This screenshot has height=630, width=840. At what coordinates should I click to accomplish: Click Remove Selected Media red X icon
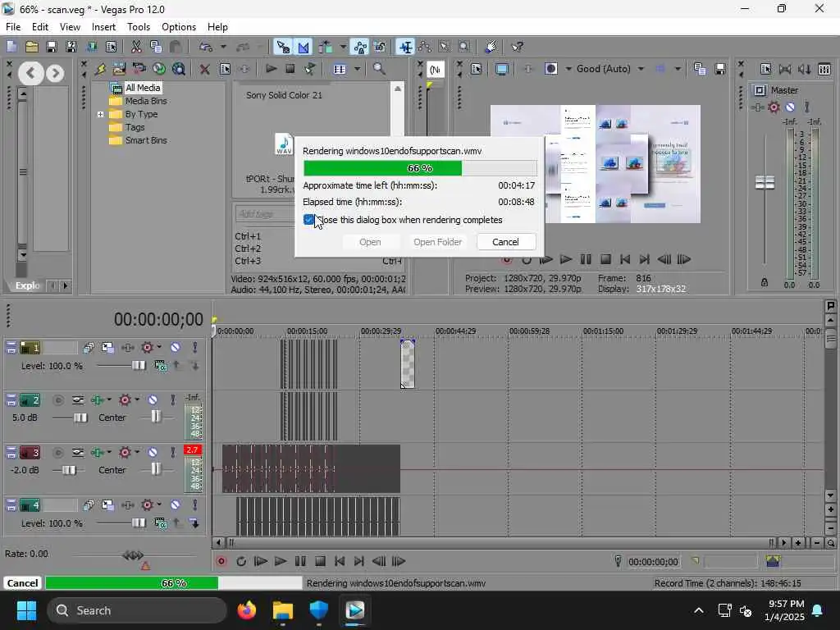click(204, 69)
